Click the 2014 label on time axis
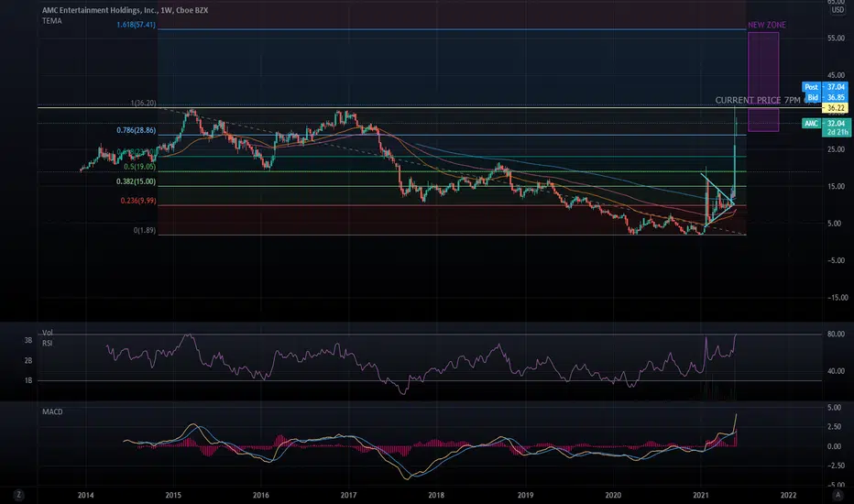This screenshot has width=854, height=504. tap(85, 495)
